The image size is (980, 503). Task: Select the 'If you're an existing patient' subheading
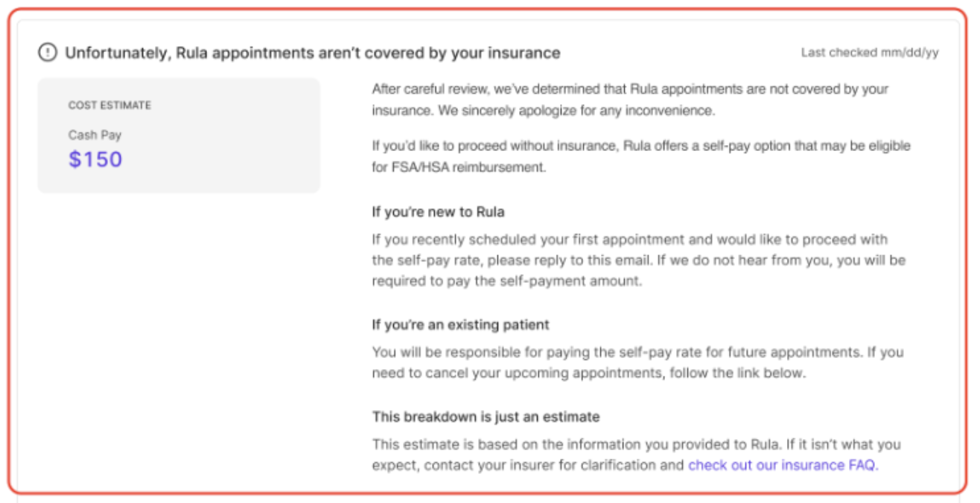point(460,325)
